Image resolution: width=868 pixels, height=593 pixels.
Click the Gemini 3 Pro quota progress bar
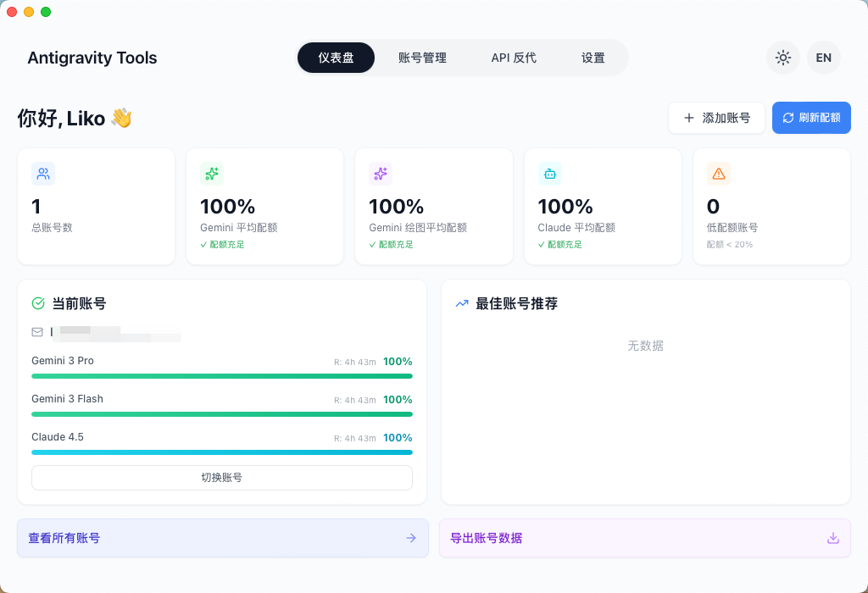click(222, 376)
